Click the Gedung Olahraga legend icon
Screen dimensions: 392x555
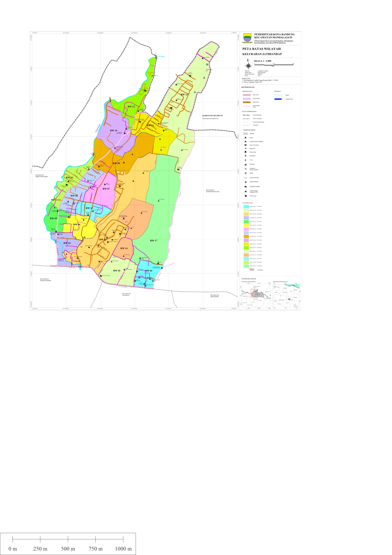(x=245, y=182)
